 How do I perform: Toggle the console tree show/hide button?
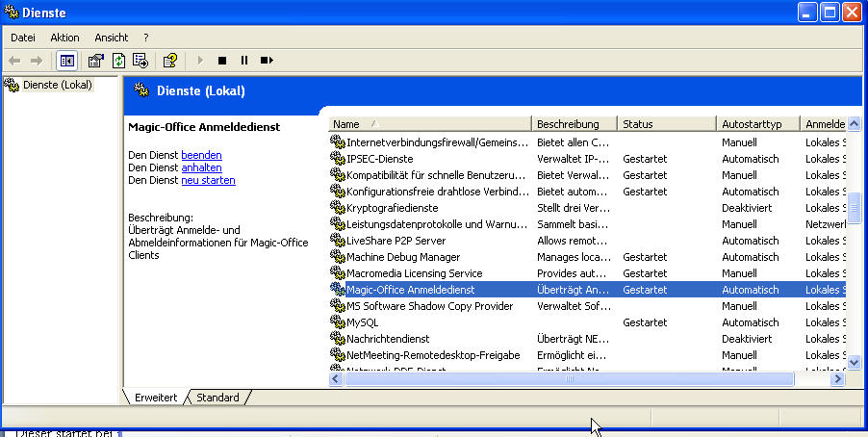coord(67,61)
